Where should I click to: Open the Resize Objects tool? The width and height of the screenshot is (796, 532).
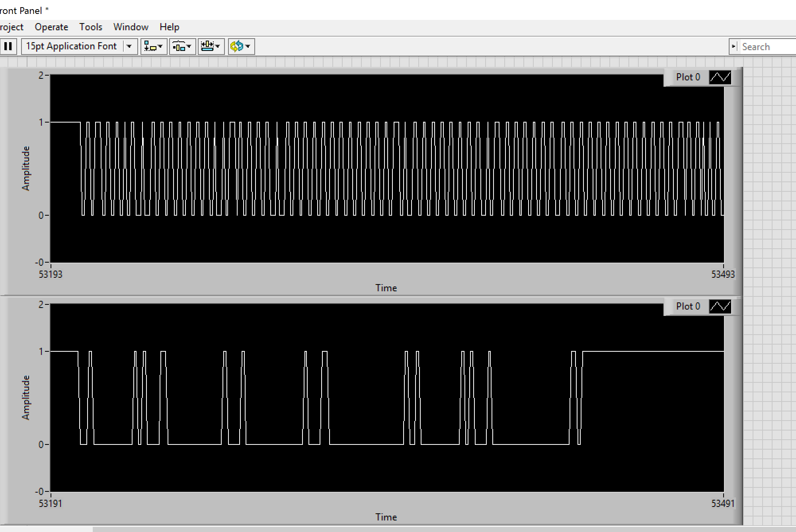(211, 47)
